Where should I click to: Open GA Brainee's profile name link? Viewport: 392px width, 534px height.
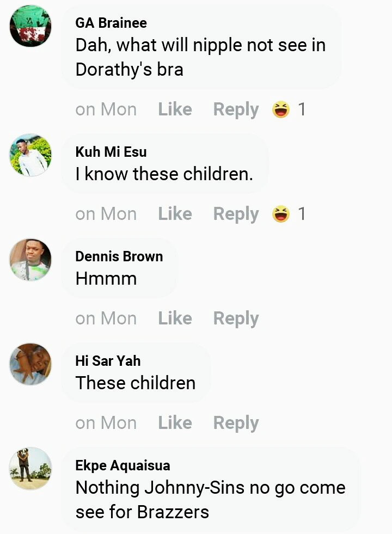[111, 23]
